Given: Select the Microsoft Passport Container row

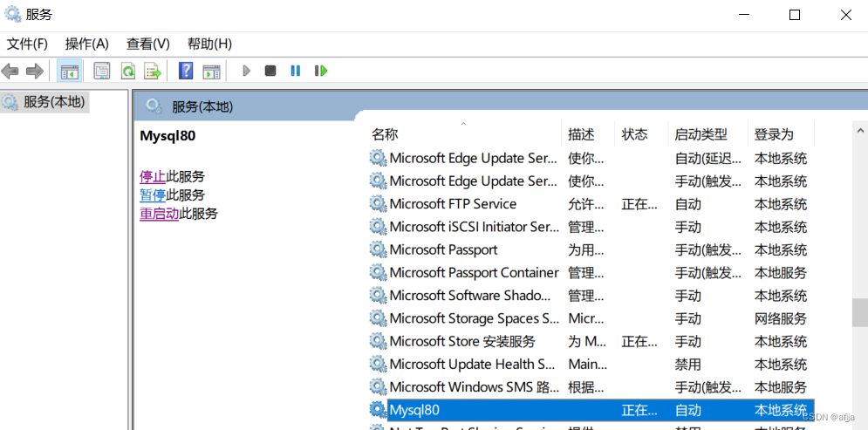Looking at the screenshot, I should click(591, 272).
